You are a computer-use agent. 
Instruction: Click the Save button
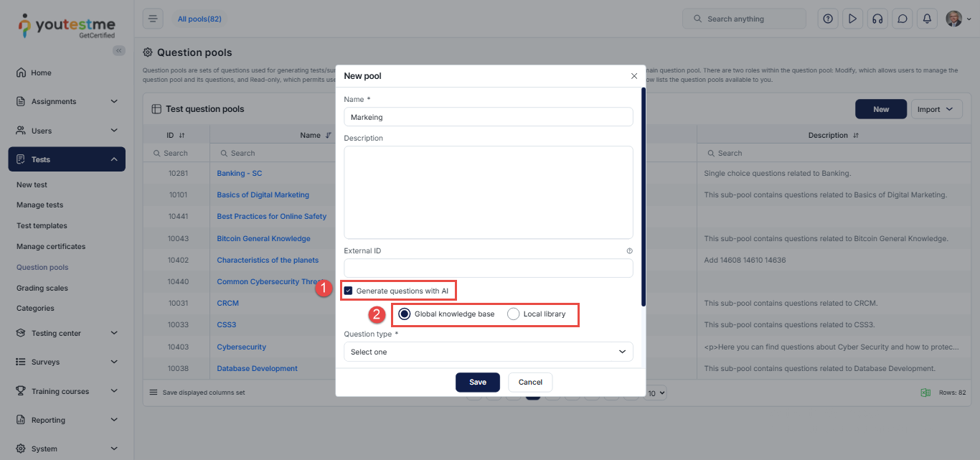pos(478,382)
